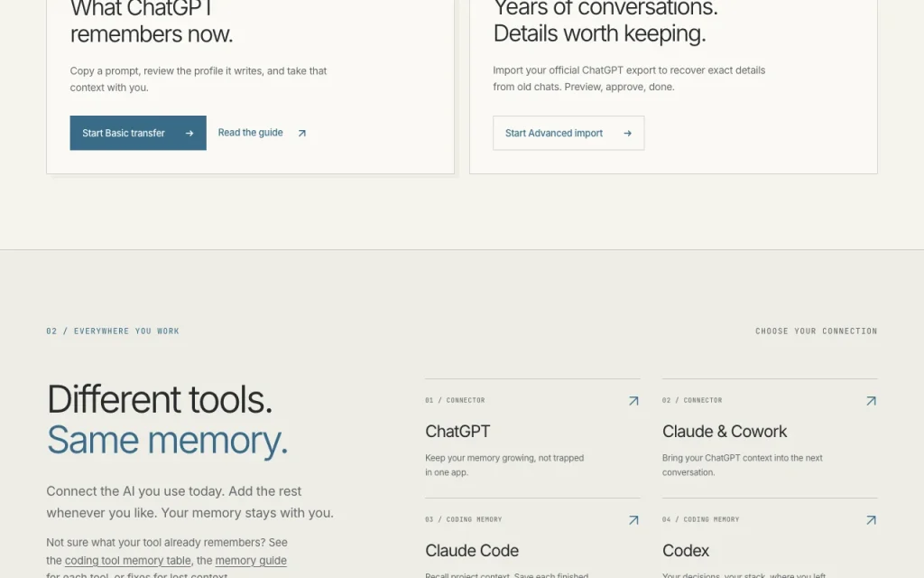
Task: Open the coding tool memory table link
Action: pyautogui.click(x=128, y=560)
